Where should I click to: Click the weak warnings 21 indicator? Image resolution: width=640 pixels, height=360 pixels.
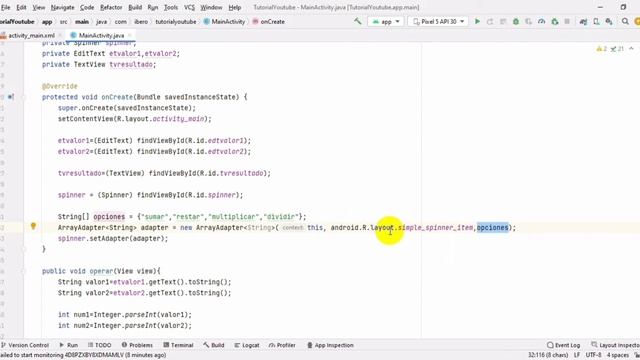(618, 49)
